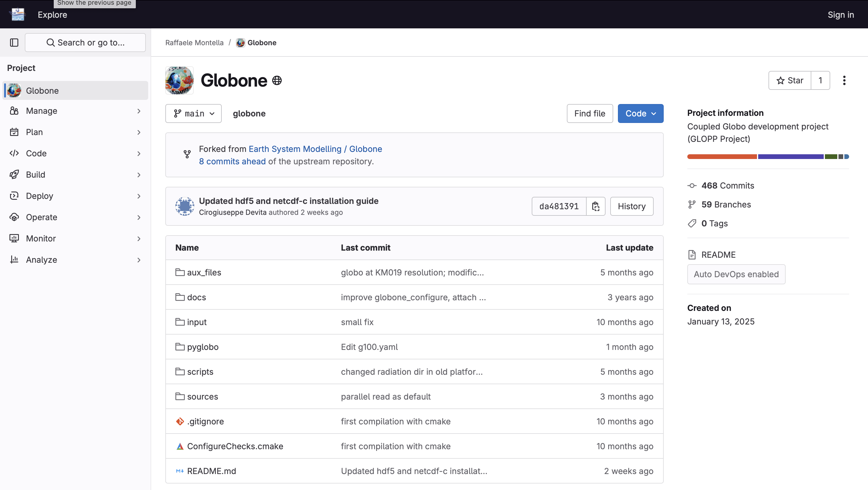Click Cirogiuseppe Devita's commit avatar

tap(185, 206)
